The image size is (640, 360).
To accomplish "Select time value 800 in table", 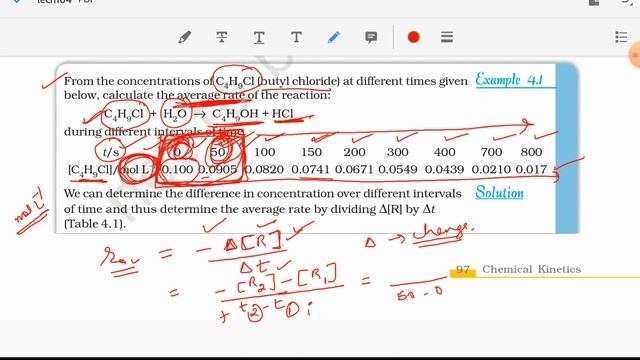I will (531, 152).
